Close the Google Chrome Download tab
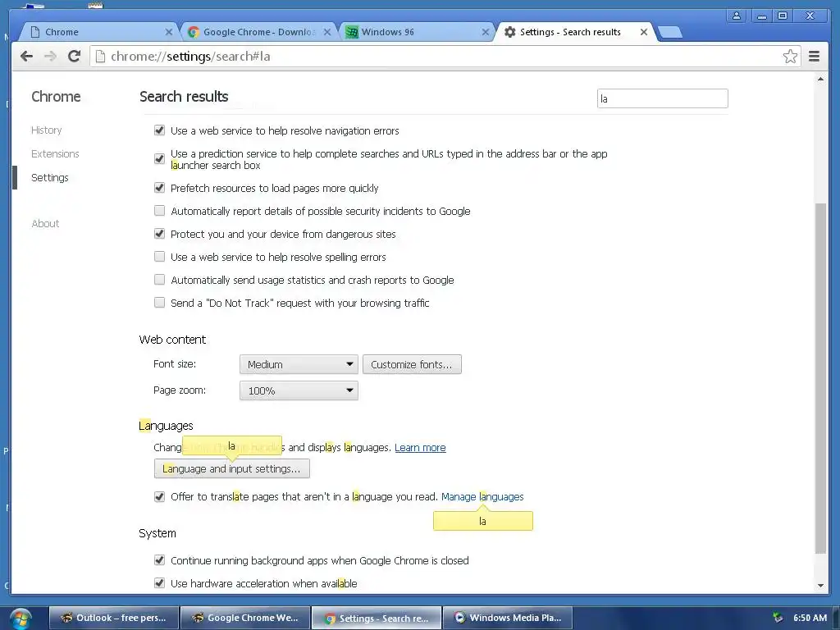 point(326,32)
